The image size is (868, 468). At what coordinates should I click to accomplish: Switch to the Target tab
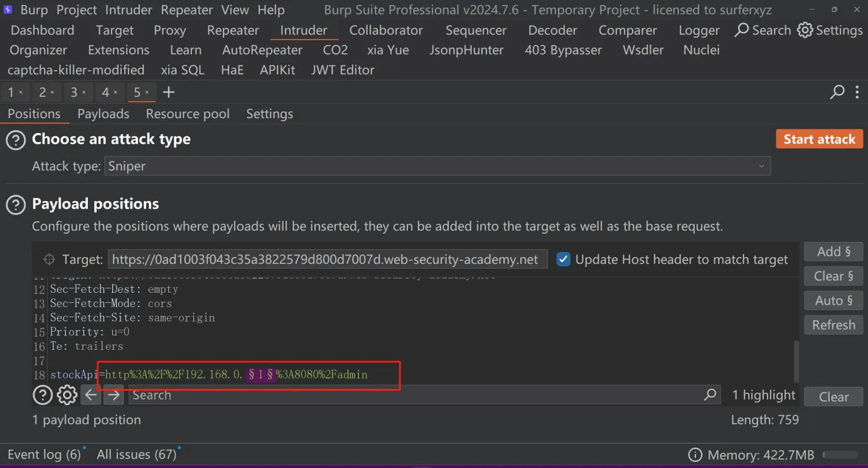pyautogui.click(x=115, y=30)
